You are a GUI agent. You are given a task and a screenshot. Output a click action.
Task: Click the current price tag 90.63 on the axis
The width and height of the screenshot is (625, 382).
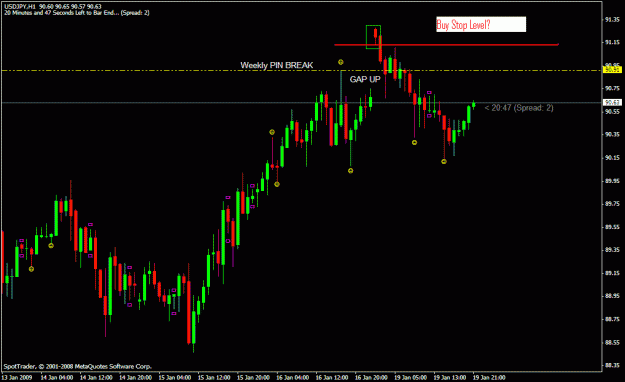click(x=612, y=102)
